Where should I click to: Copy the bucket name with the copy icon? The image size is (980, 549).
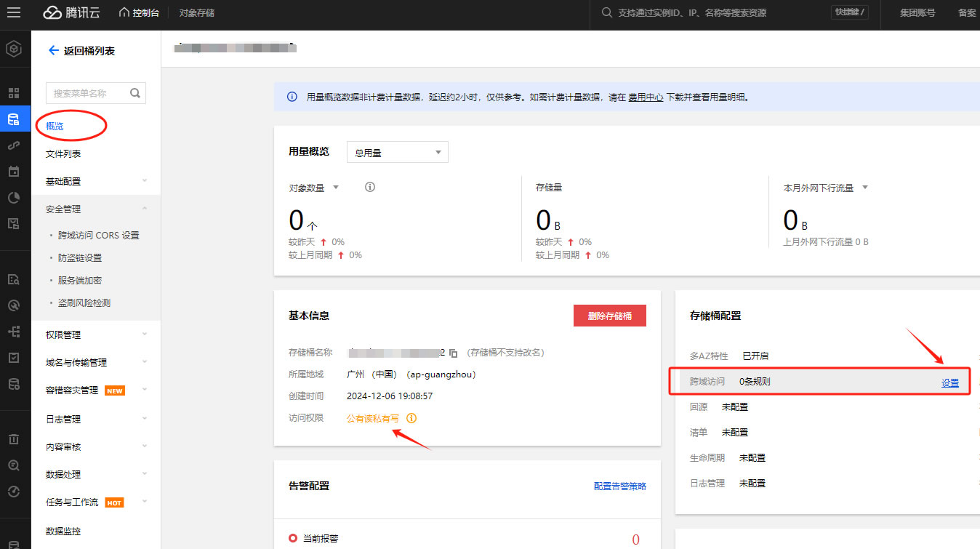[x=453, y=353]
